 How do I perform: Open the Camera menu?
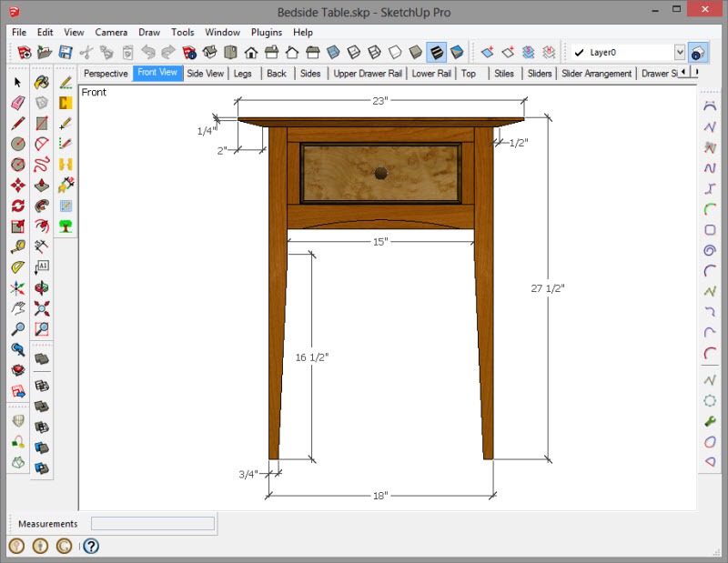(x=111, y=32)
